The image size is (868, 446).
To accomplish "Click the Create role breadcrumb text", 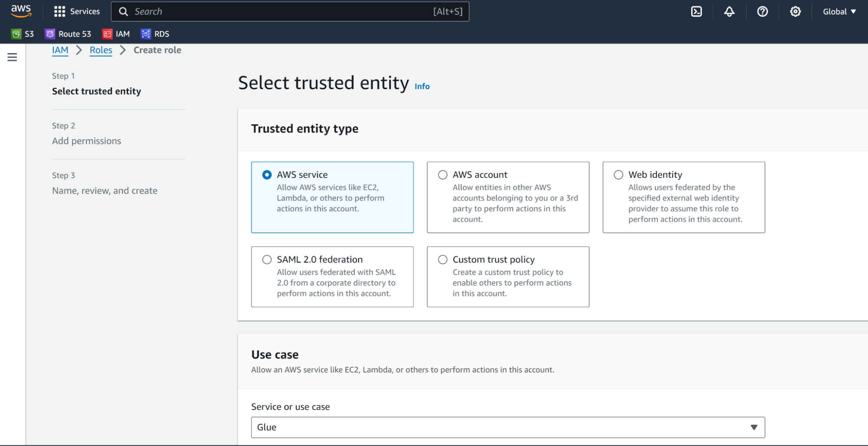I will click(x=157, y=50).
